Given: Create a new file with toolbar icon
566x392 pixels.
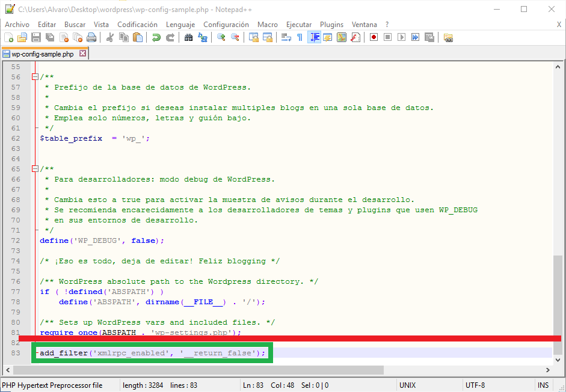Looking at the screenshot, I should [8, 38].
